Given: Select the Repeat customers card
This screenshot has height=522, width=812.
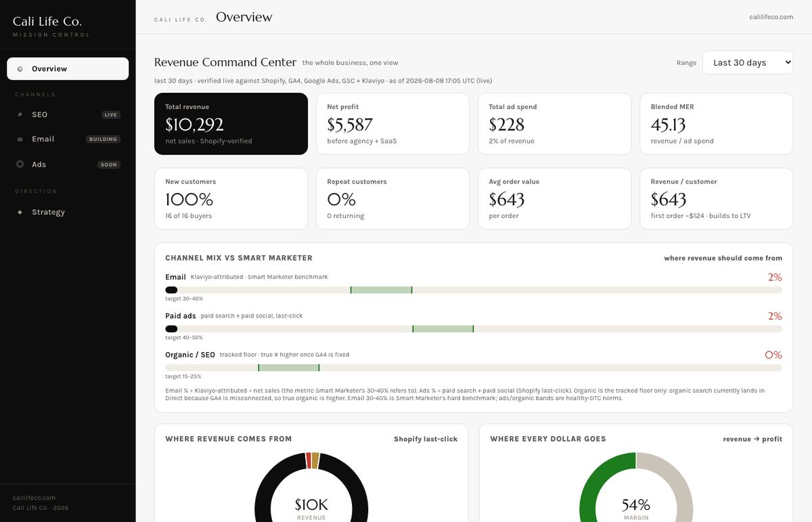Looking at the screenshot, I should click(x=392, y=199).
